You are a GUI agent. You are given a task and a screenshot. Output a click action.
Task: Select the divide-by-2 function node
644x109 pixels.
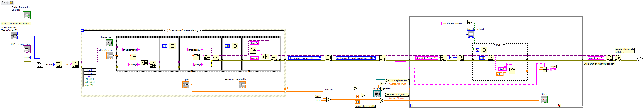(363, 95)
